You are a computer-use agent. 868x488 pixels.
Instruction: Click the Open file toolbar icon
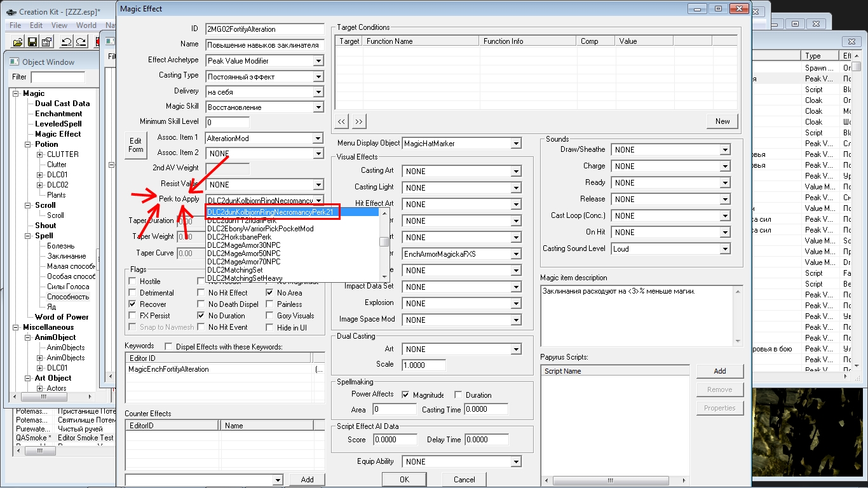(18, 42)
